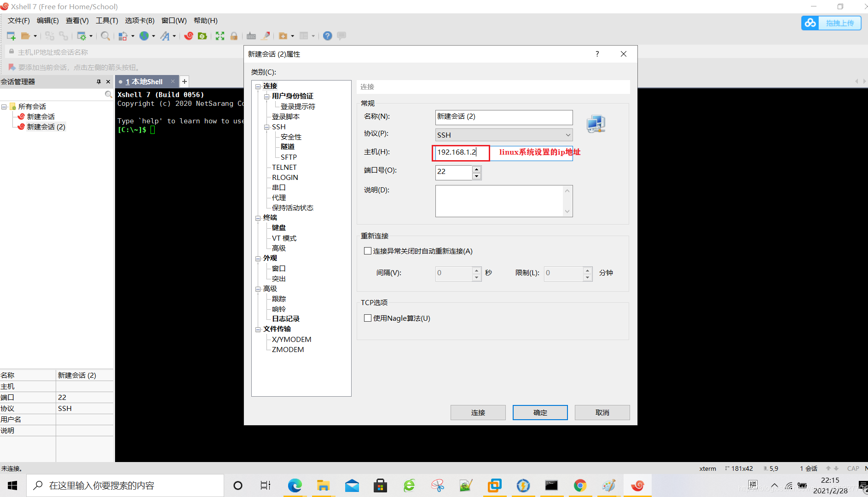The width and height of the screenshot is (868, 497).
Task: Click the New Session toolbar icon
Action: coord(11,36)
